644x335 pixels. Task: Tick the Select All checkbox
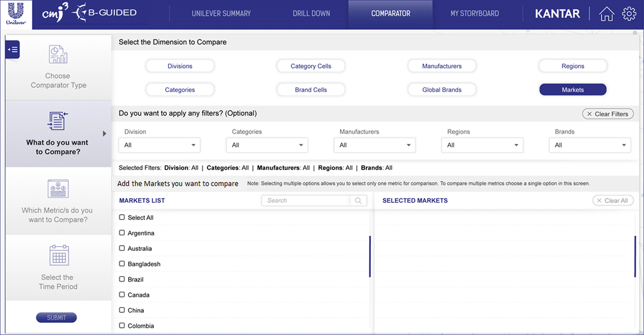tap(122, 217)
